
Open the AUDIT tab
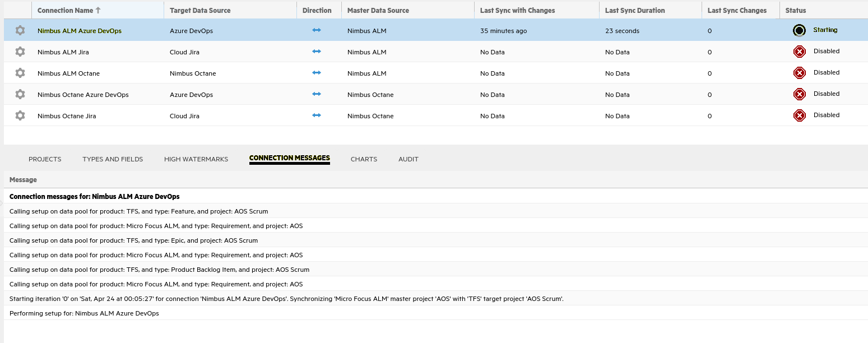409,159
